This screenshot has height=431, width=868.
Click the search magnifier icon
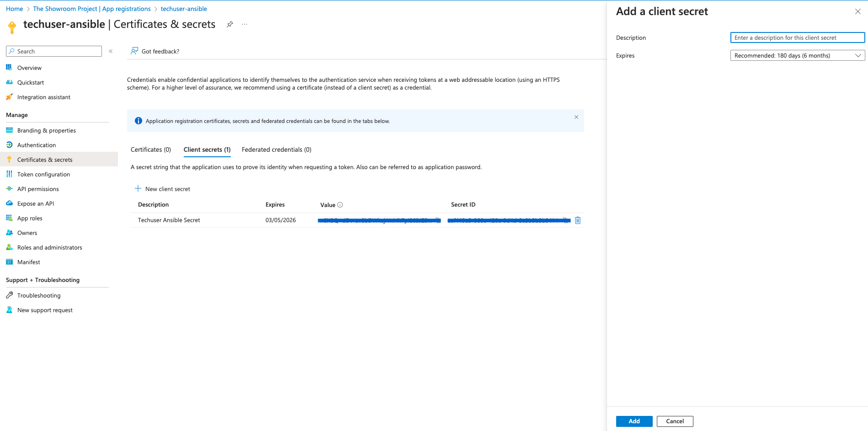[x=12, y=51]
